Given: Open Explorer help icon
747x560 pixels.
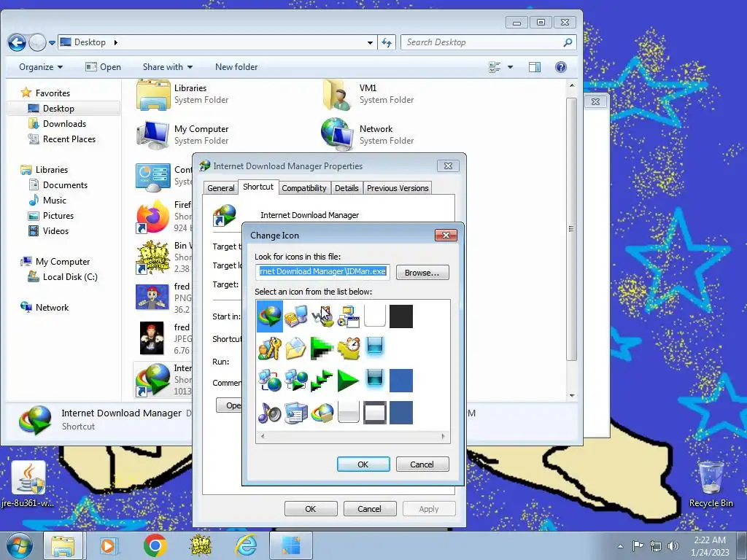Looking at the screenshot, I should pos(561,67).
